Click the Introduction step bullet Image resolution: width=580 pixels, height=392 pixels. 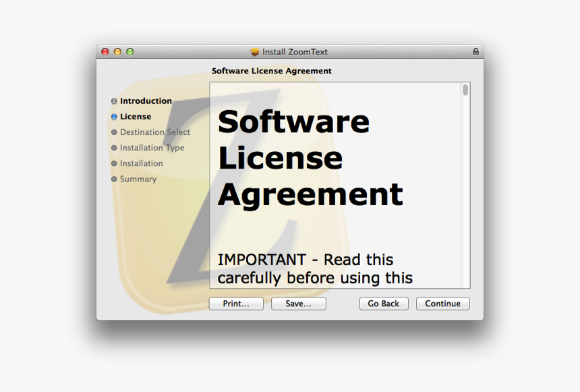(114, 101)
